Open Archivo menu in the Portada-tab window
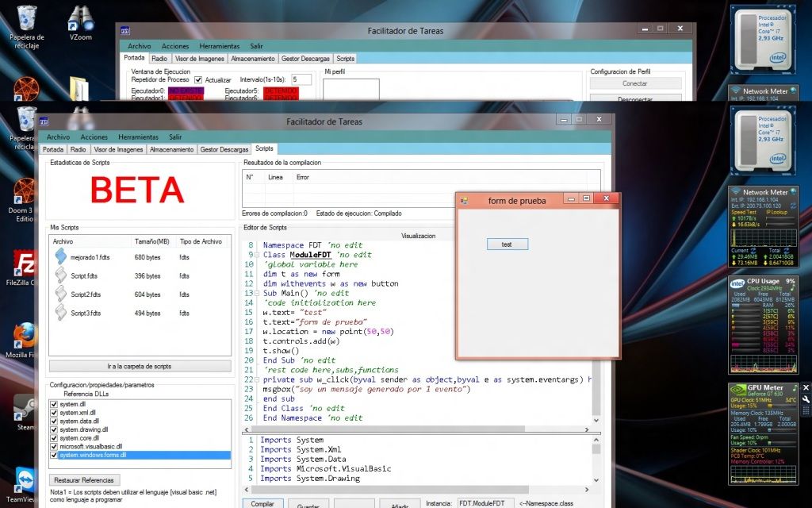This screenshot has height=508, width=812. [140, 46]
